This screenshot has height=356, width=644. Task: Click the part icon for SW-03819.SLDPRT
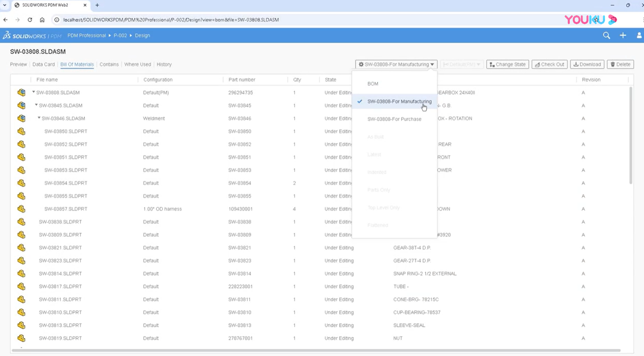coord(22,338)
